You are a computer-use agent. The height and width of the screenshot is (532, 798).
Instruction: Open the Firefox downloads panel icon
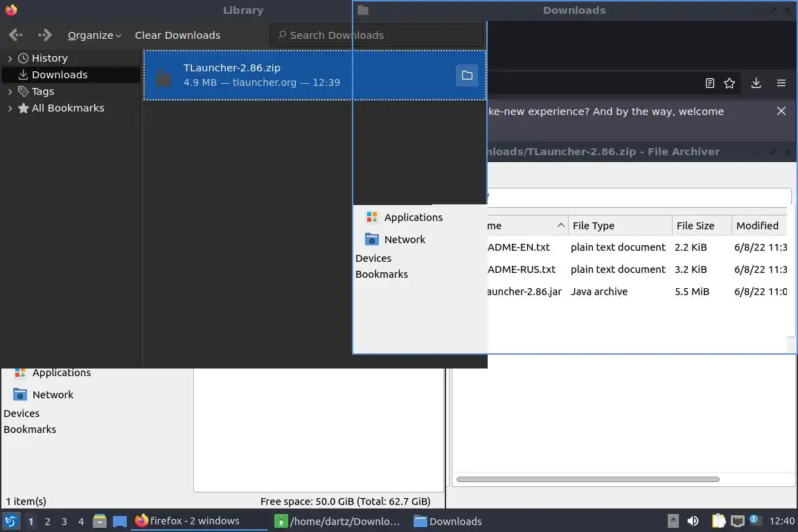pos(756,83)
